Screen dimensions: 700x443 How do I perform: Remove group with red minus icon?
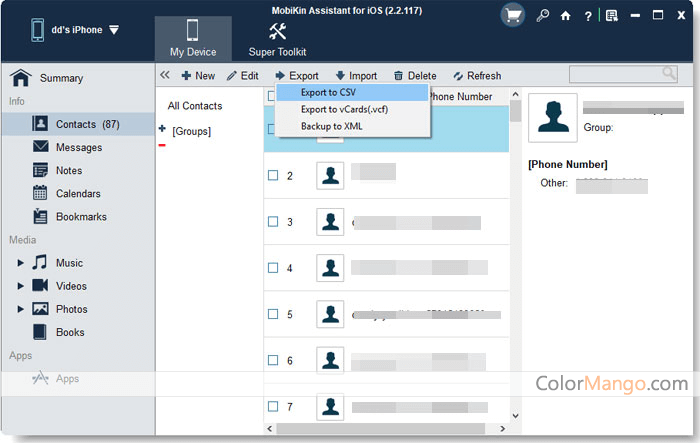162,145
